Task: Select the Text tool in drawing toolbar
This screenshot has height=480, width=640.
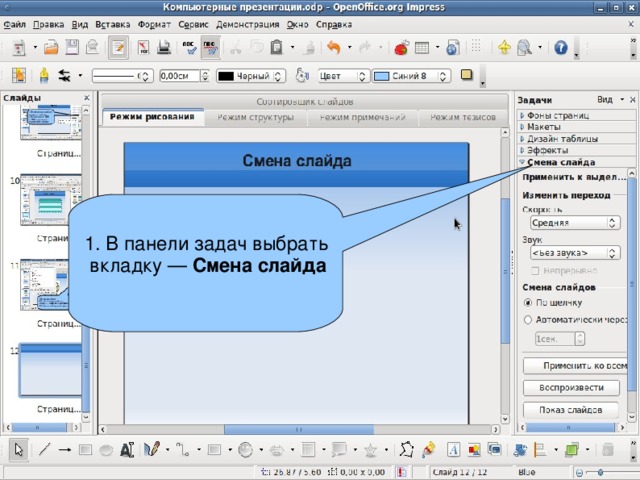Action: click(x=127, y=450)
